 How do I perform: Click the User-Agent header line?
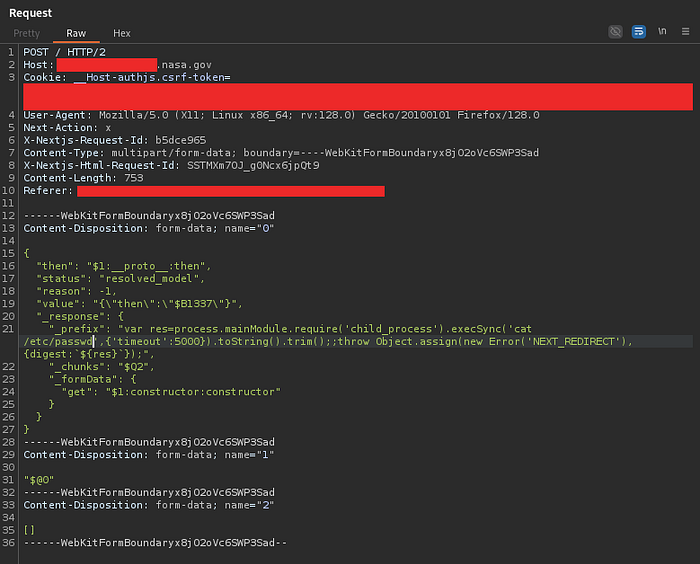tap(281, 115)
